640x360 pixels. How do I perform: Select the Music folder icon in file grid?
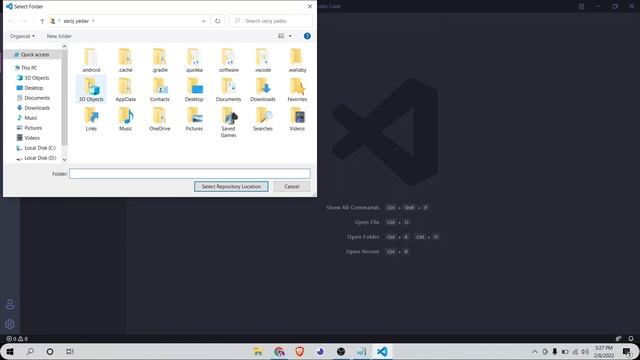(x=125, y=119)
